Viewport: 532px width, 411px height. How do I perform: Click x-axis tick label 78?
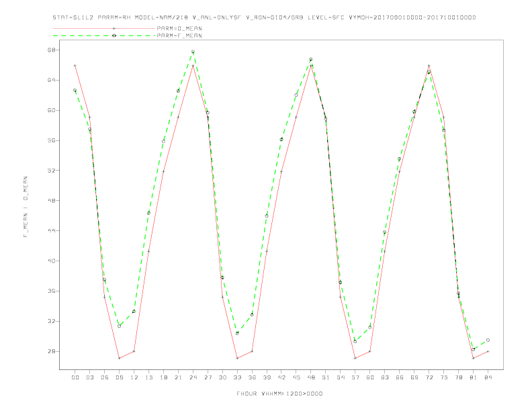(458, 377)
